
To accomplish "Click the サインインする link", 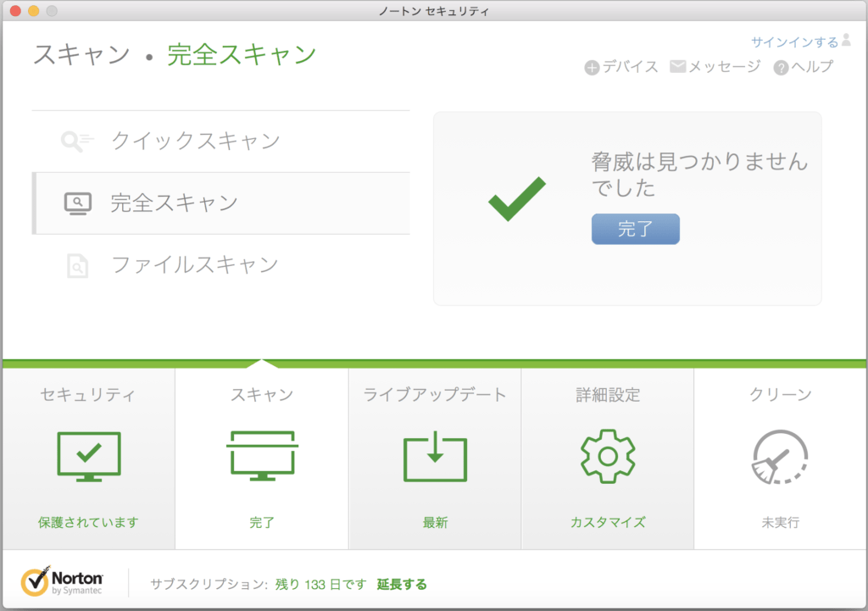I will [x=794, y=42].
